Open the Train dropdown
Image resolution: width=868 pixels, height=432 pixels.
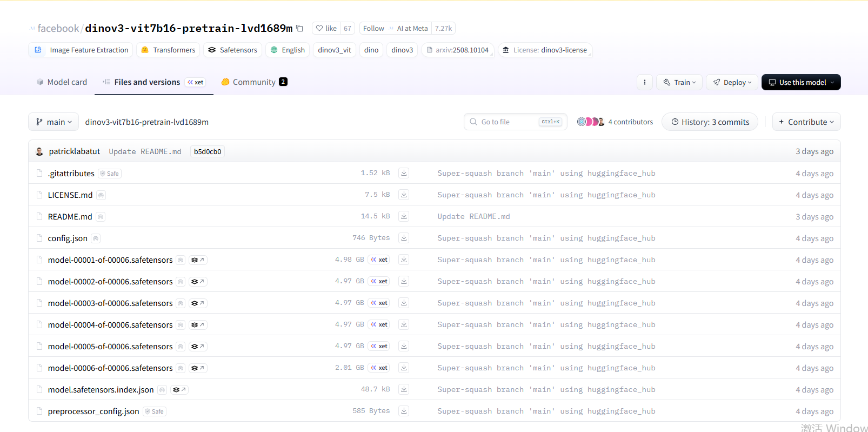coord(679,82)
